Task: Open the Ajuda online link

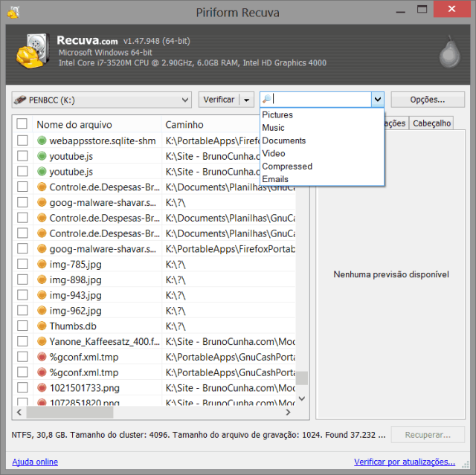Action: click(35, 462)
